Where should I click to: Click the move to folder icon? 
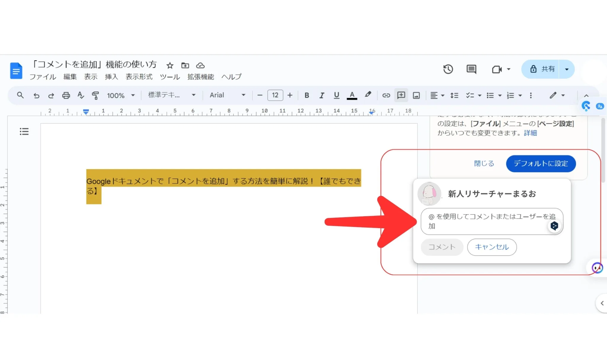click(185, 65)
